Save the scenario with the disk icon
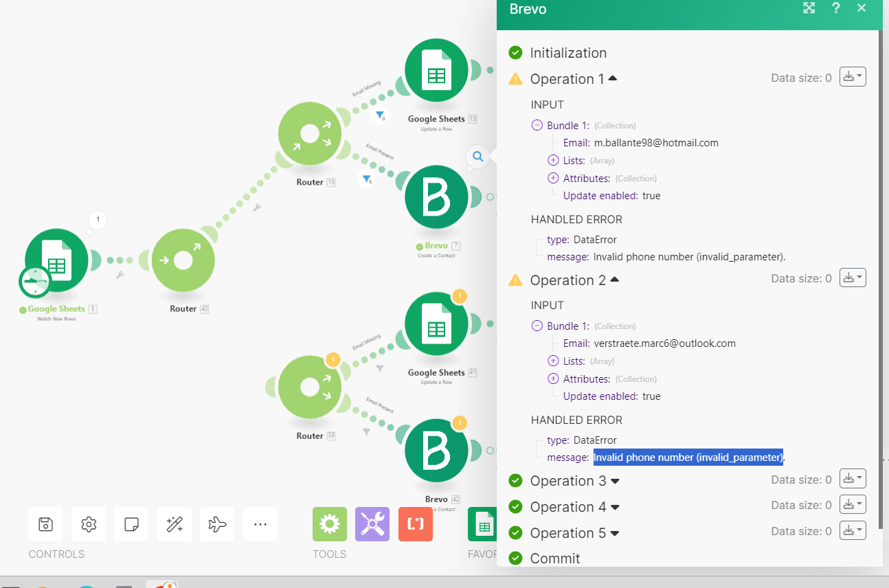889x588 pixels. 45,524
